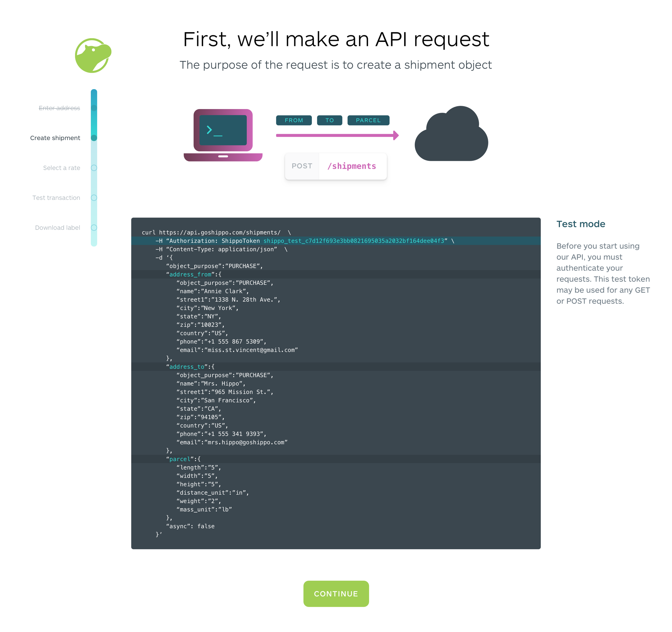Select the Test transaction step circle

pyautogui.click(x=94, y=198)
